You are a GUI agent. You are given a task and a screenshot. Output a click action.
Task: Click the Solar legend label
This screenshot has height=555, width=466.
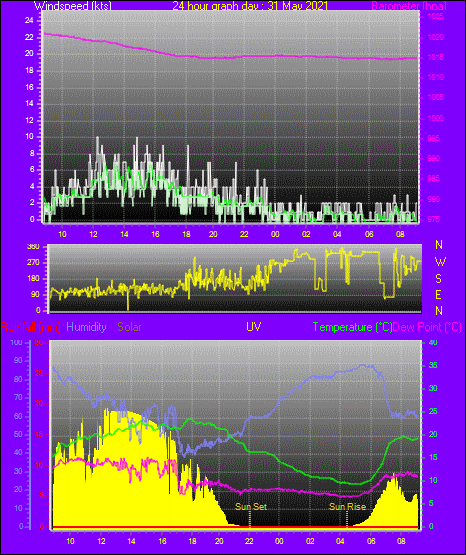(x=129, y=327)
